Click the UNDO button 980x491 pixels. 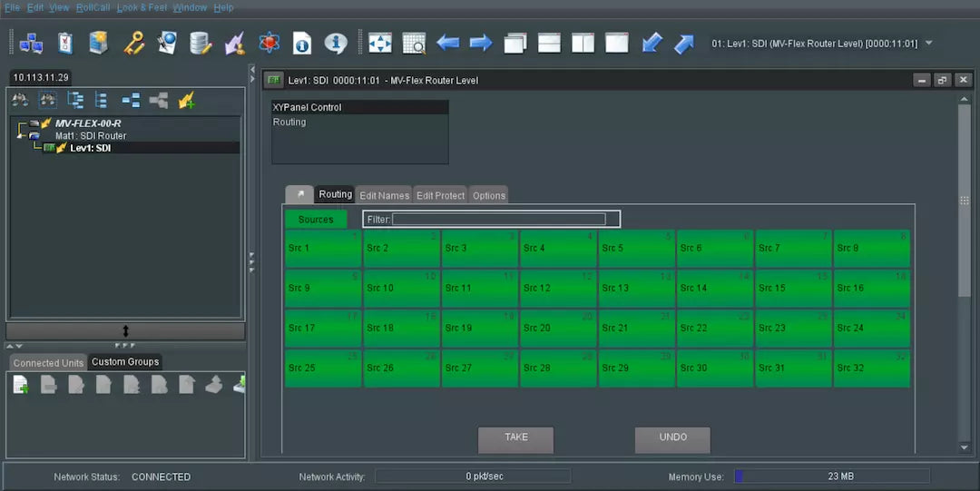[672, 439]
